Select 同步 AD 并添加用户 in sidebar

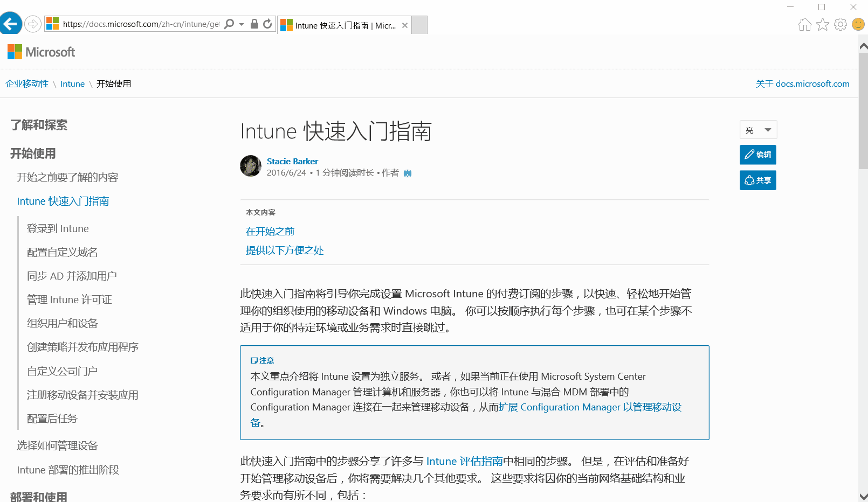coord(72,276)
